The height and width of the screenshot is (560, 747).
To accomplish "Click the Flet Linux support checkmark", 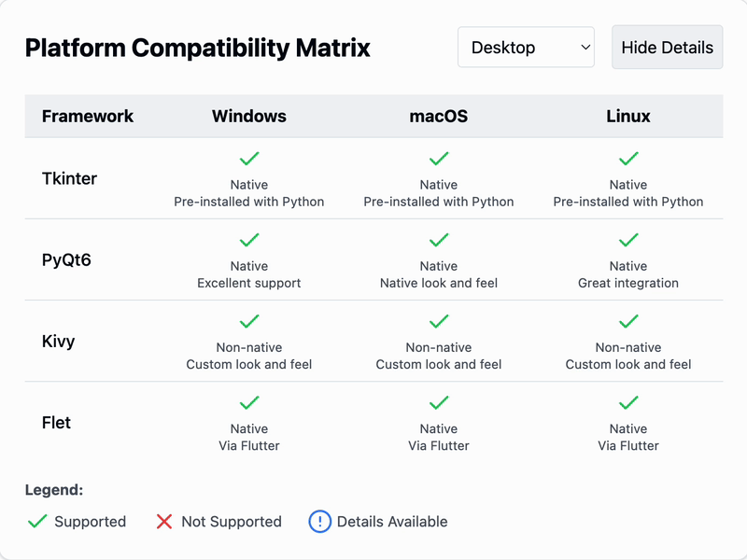I will coord(628,403).
